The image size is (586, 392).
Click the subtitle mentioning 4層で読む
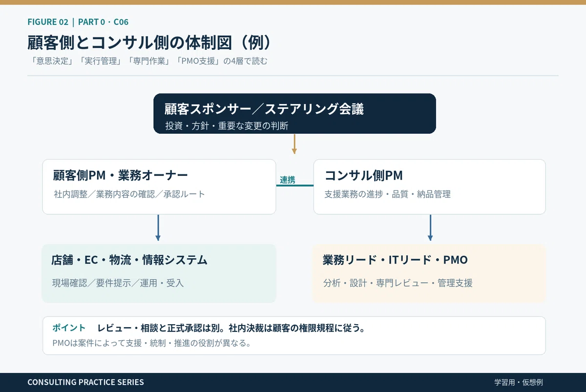[x=147, y=62]
